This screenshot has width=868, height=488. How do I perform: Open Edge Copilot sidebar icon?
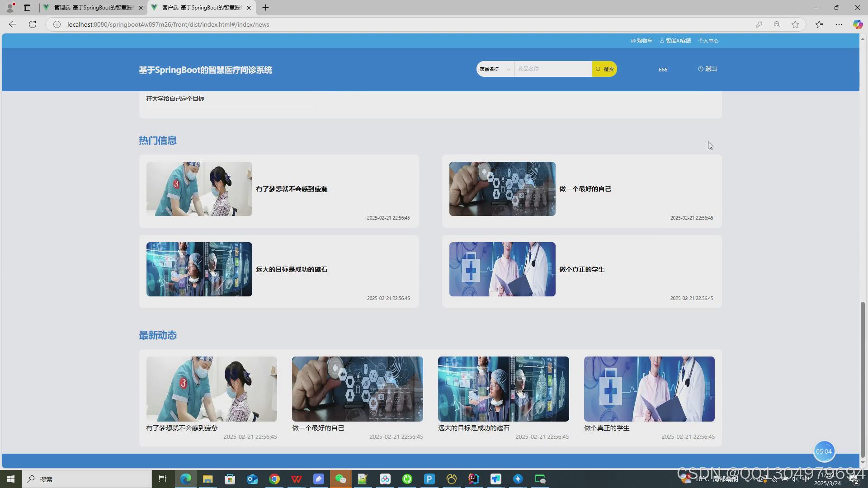tap(857, 24)
